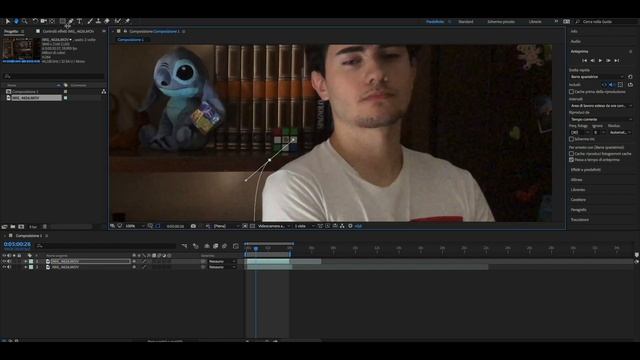The height and width of the screenshot is (360, 640).
Task: Open Videocamera attiva dropdown
Action: (x=273, y=226)
